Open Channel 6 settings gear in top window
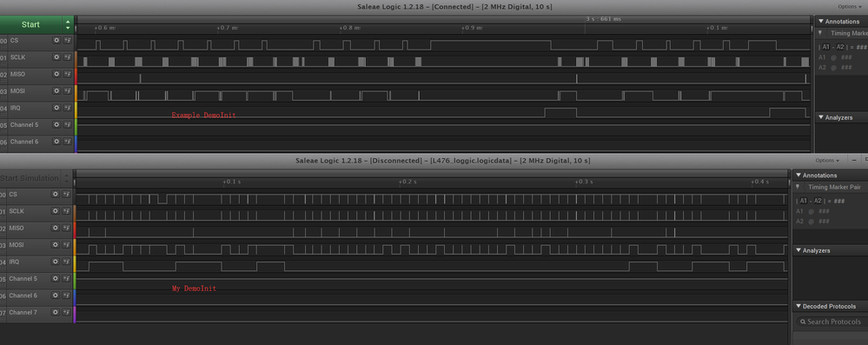Screen dimensions: 868x345 (x=56, y=142)
